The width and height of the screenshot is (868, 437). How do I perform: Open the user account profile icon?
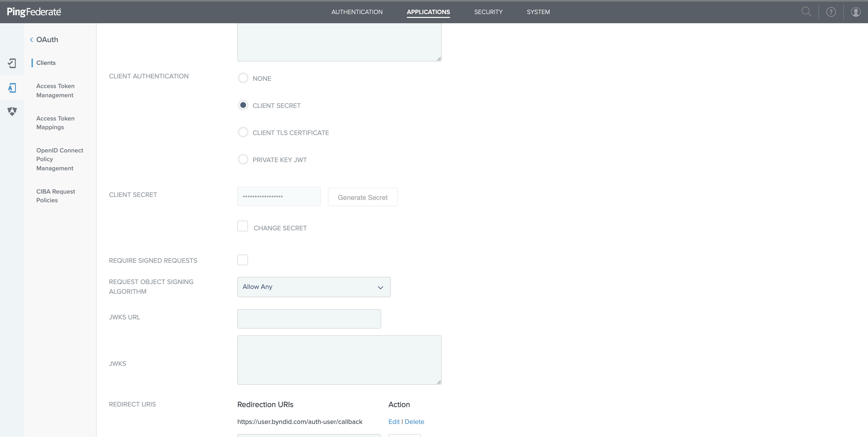click(x=856, y=12)
